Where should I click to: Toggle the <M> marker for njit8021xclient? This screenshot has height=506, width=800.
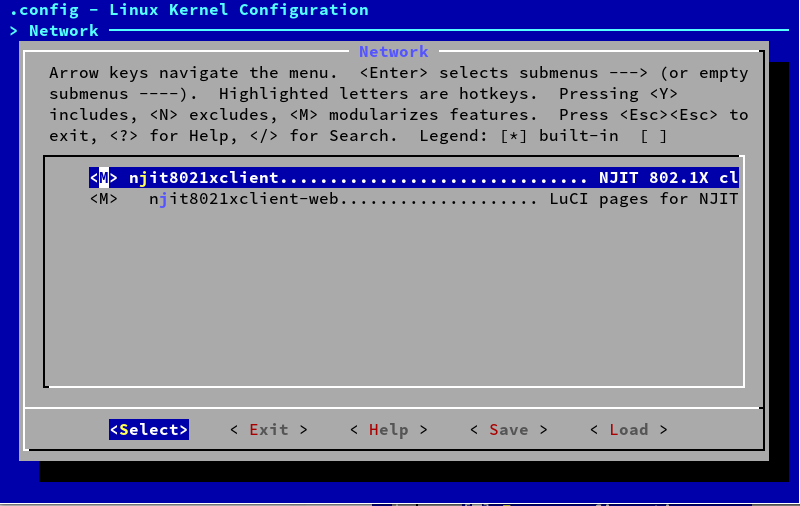pyautogui.click(x=103, y=178)
